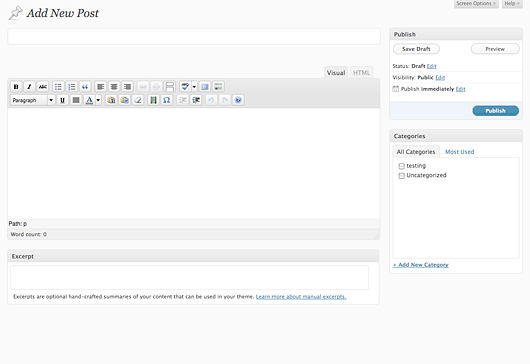Expand the Help panel
Image resolution: width=530 pixels, height=364 pixels.
tap(512, 3)
